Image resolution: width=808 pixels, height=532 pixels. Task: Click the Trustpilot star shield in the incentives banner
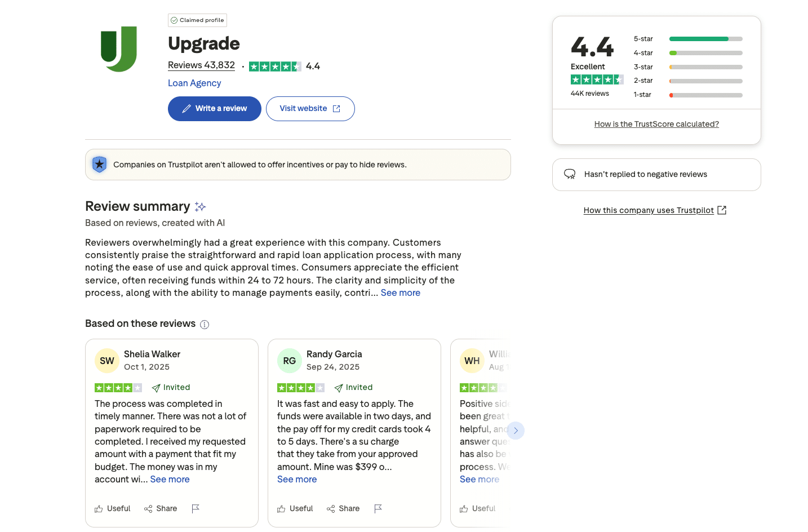coord(99,164)
